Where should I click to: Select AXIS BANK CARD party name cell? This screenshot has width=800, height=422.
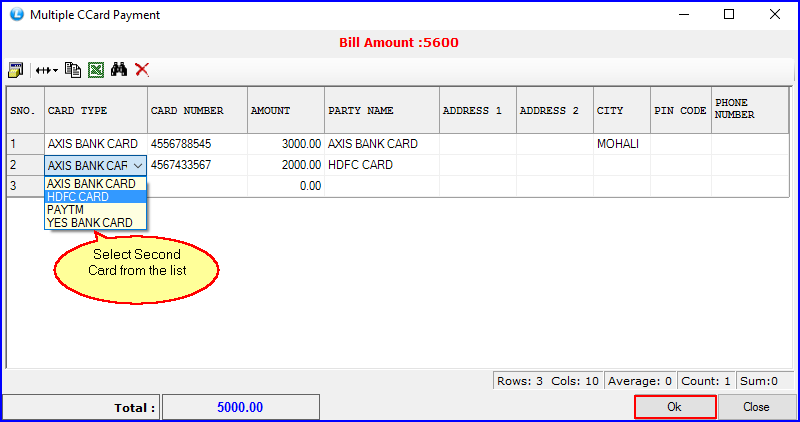[382, 144]
